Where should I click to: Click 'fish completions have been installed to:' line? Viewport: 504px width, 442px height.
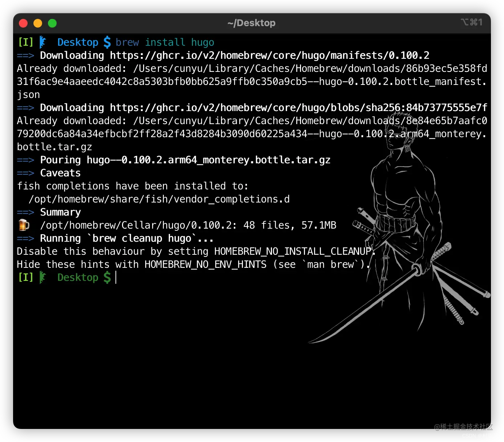pyautogui.click(x=133, y=186)
